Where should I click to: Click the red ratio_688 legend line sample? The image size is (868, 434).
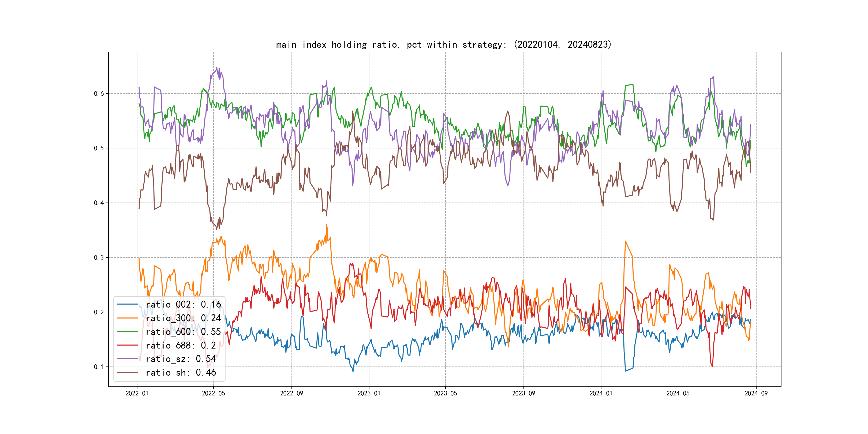pos(128,345)
